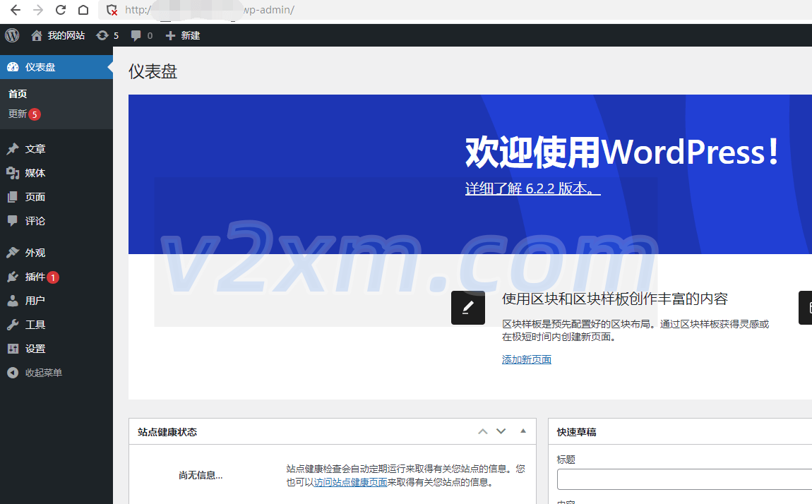
Task: Open updates icon in admin bar
Action: click(x=102, y=35)
